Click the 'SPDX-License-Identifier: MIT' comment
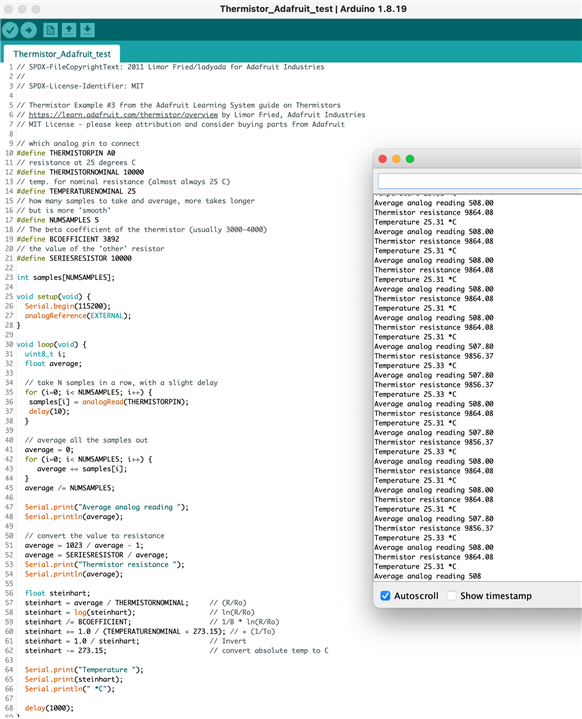 point(80,86)
